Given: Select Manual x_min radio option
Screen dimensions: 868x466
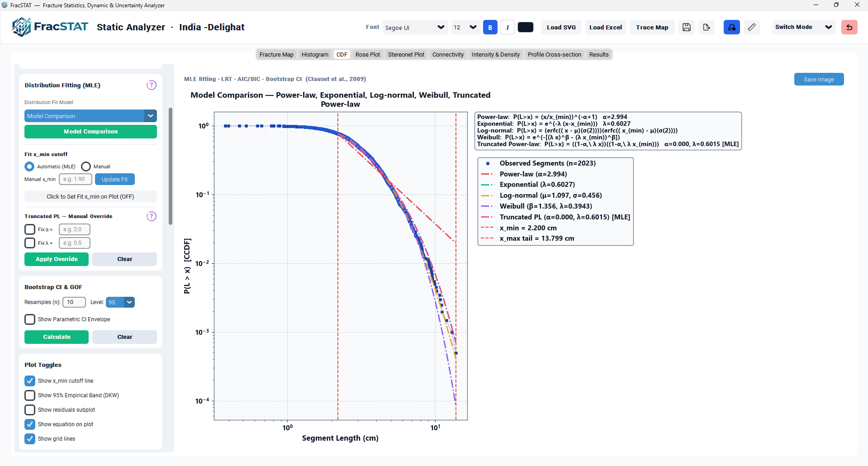Looking at the screenshot, I should coord(86,166).
